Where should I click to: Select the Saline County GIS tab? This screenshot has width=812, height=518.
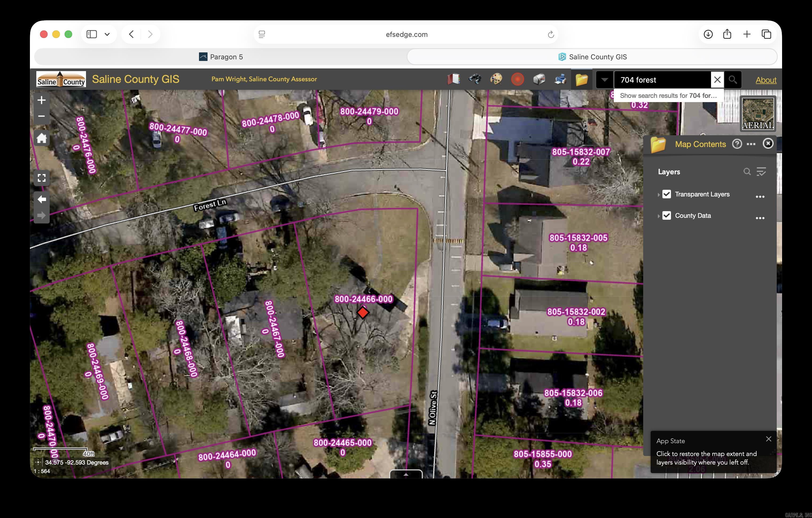tap(592, 57)
